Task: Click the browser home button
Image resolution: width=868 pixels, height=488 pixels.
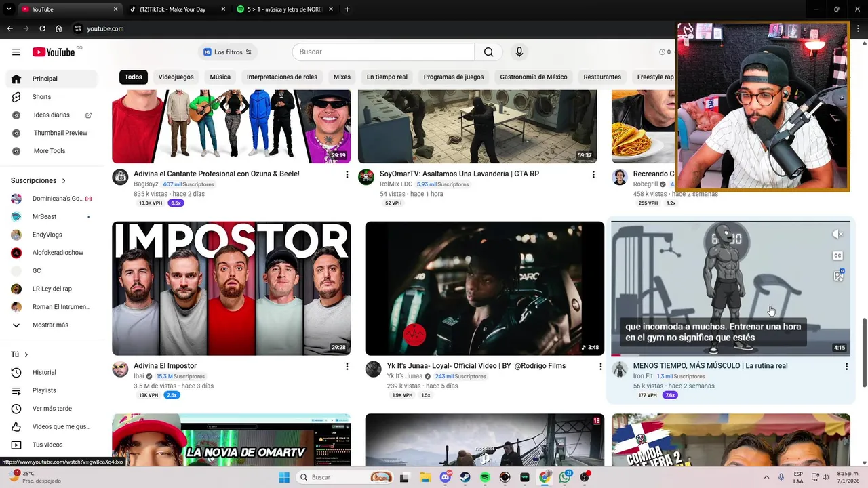Action: point(59,28)
